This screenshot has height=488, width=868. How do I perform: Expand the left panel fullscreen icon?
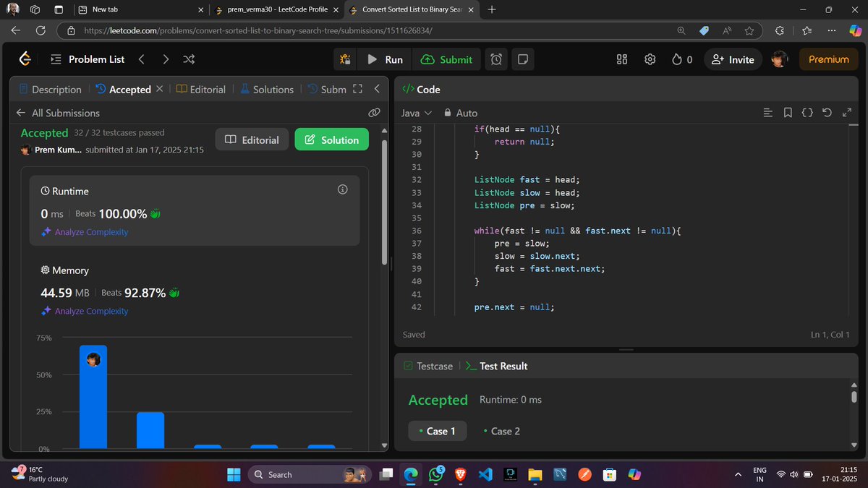click(357, 89)
